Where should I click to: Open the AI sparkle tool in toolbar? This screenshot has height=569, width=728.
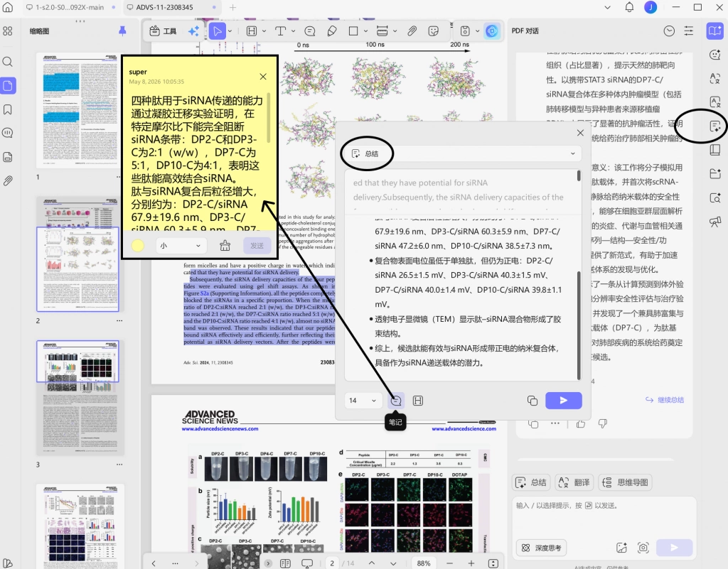pos(193,31)
